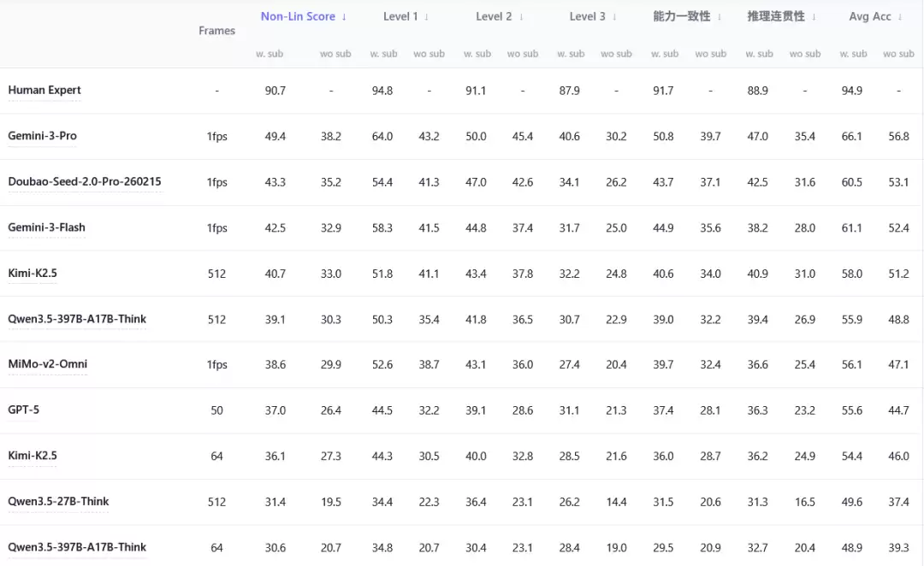Image resolution: width=924 pixels, height=566 pixels.
Task: Select Human Expert Level 3 value 87.9
Action: (569, 91)
